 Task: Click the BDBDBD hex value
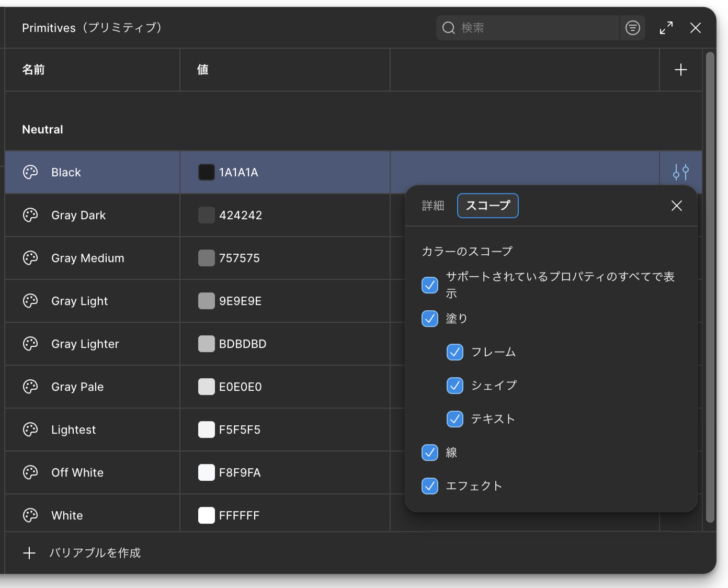click(243, 344)
